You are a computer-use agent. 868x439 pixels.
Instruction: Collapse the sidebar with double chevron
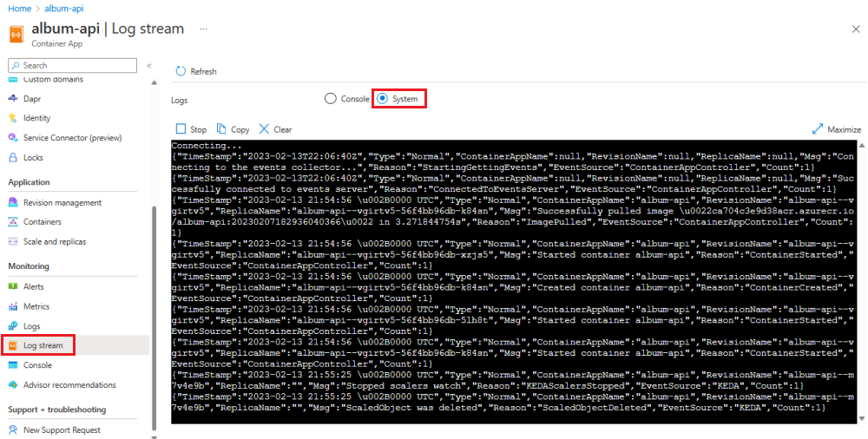149,66
